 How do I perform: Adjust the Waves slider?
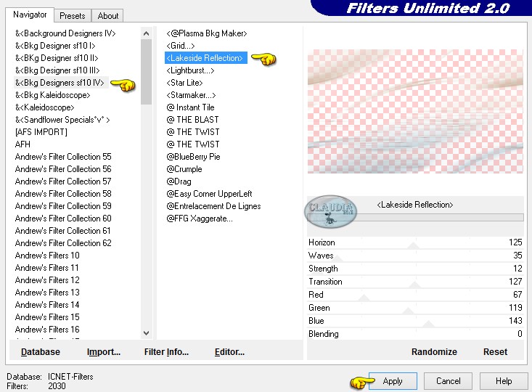point(415,256)
